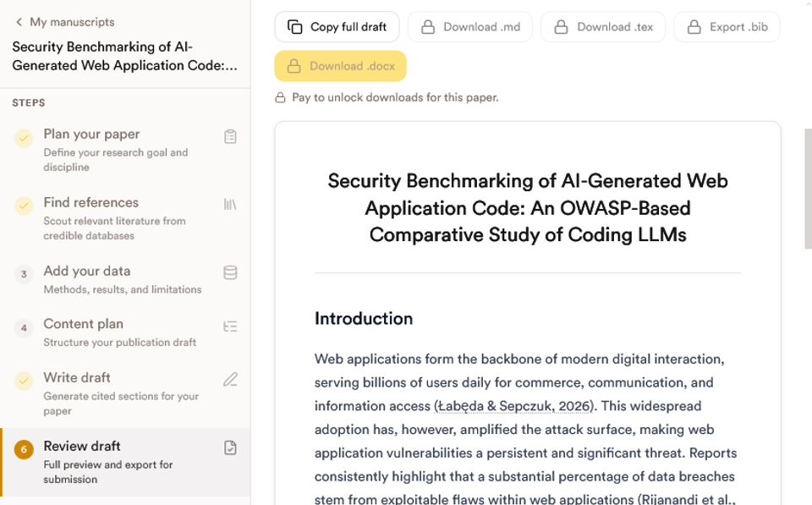812x505 pixels.
Task: Click the pencil icon for Write draft
Action: tap(230, 380)
